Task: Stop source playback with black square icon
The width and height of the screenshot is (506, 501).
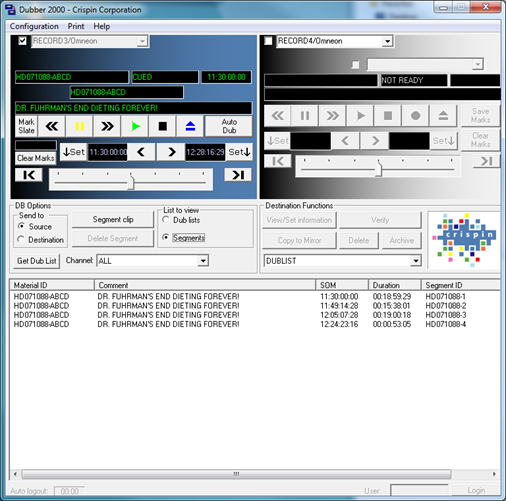Action: click(162, 126)
